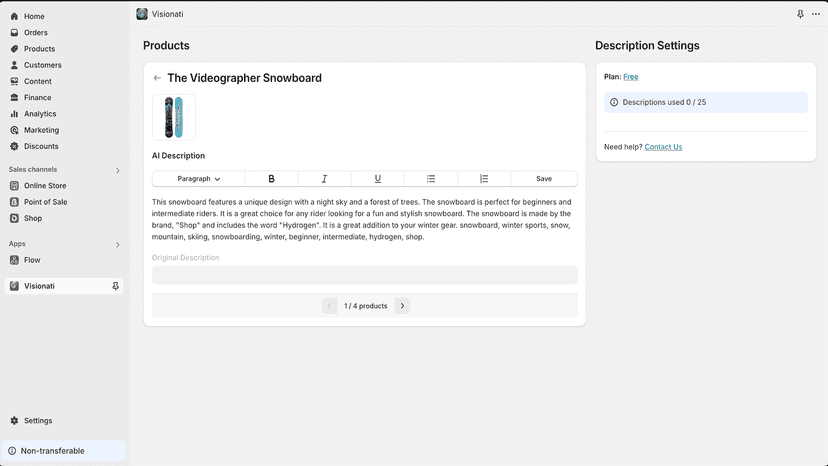Click the previous product left chevron

[x=329, y=306]
